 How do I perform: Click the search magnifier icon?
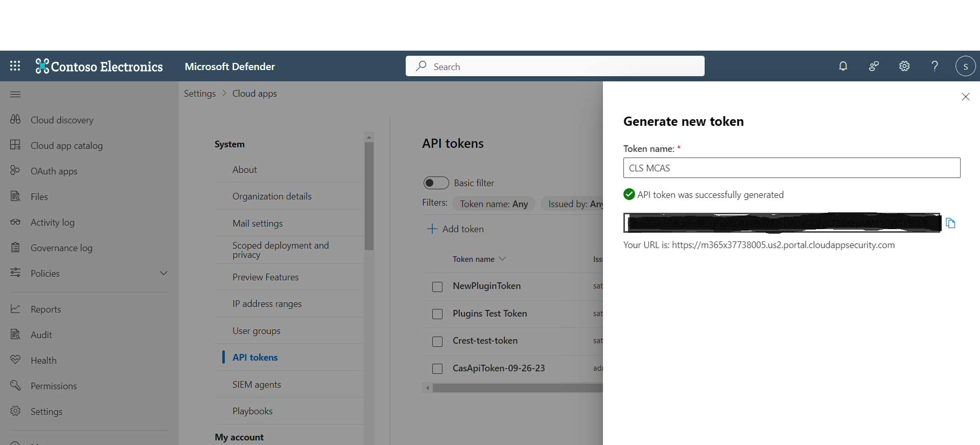[x=421, y=66]
